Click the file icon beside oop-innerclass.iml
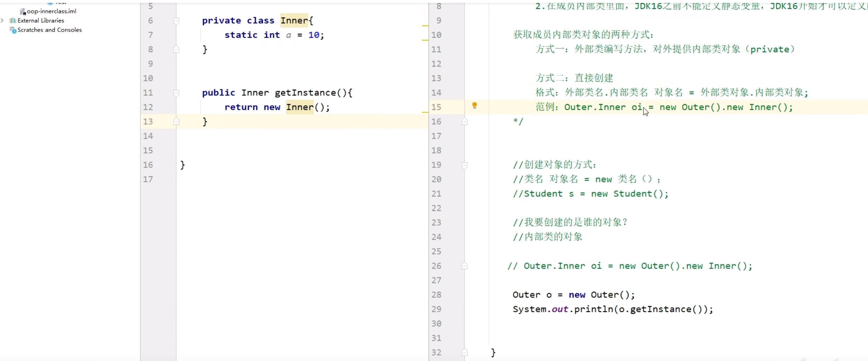The width and height of the screenshot is (868, 361). [22, 11]
